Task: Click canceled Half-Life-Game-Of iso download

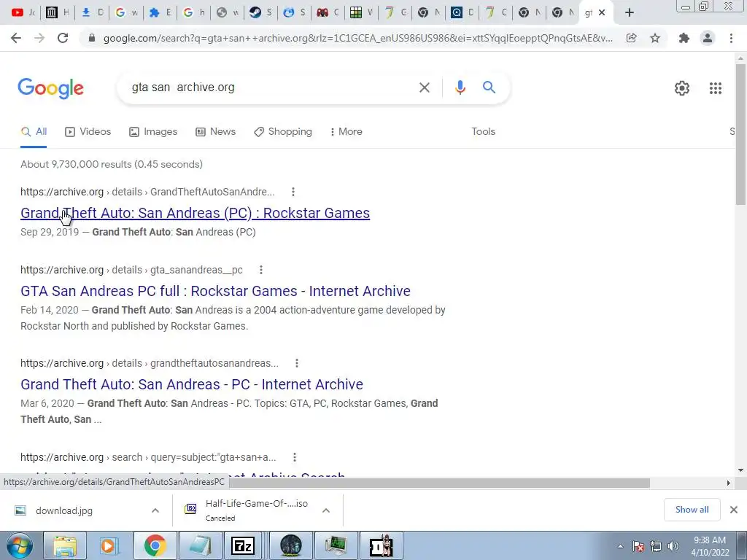Action: 247,510
